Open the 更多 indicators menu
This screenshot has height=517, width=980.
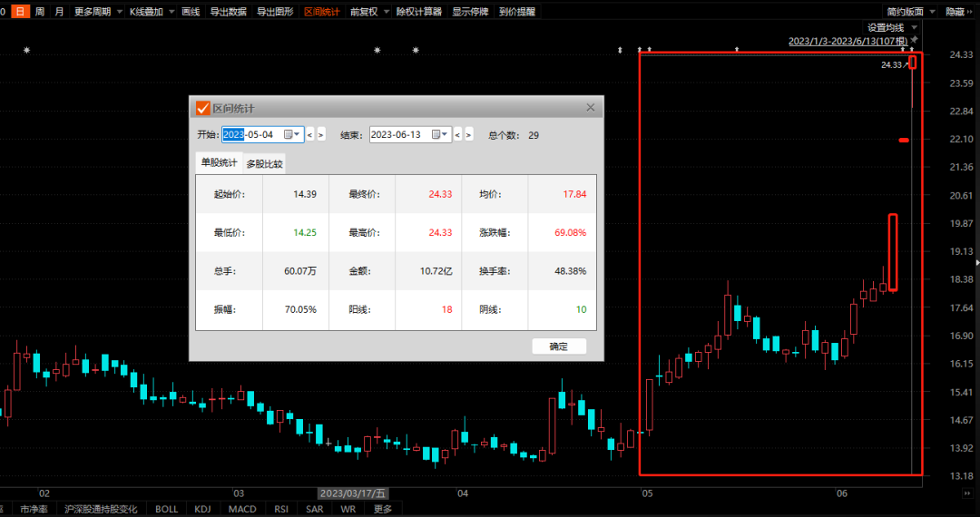(x=383, y=509)
